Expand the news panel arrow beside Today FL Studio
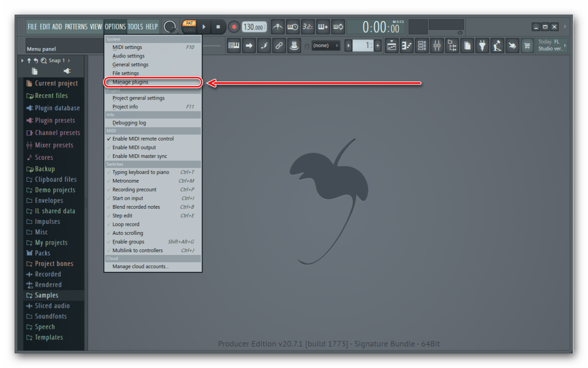 pyautogui.click(x=566, y=45)
